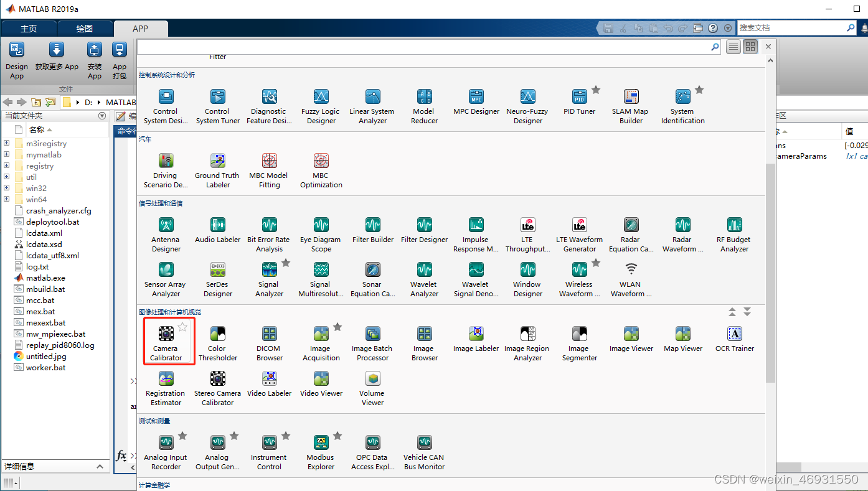The height and width of the screenshot is (491, 868).
Task: Launch the SerDes Designer app
Action: point(218,279)
